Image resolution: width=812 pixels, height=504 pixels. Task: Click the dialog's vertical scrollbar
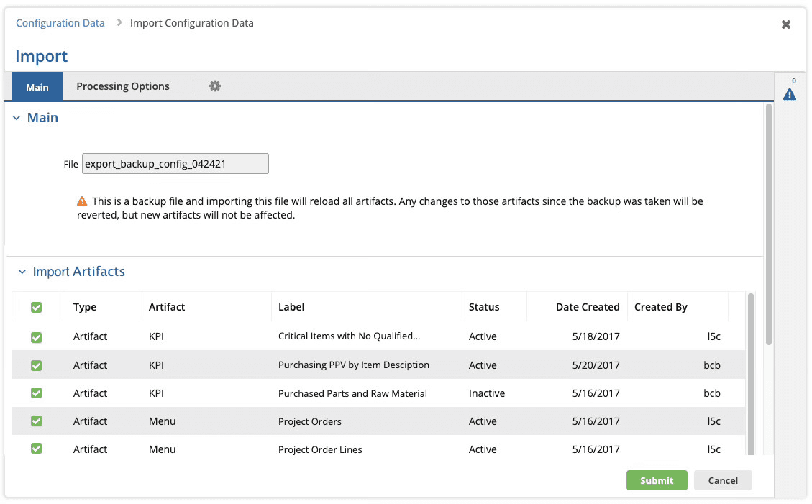pyautogui.click(x=769, y=224)
